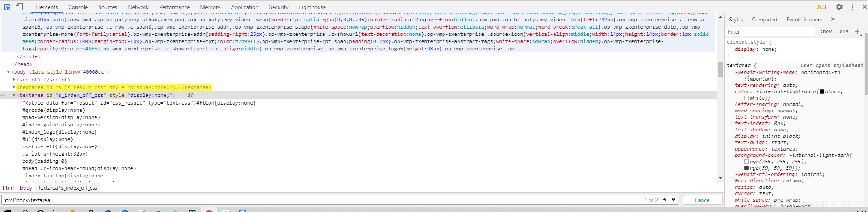The image size is (868, 212).
Task: Click the #qrcode{display:none} text line
Action: tap(54, 110)
